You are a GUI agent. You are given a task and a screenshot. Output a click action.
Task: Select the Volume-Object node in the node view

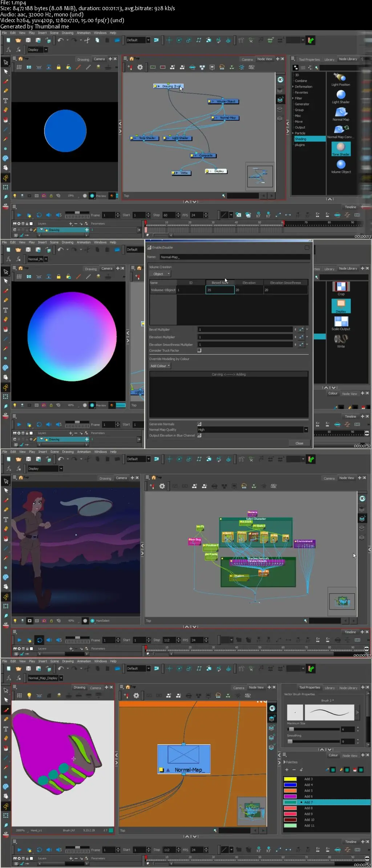tap(223, 101)
